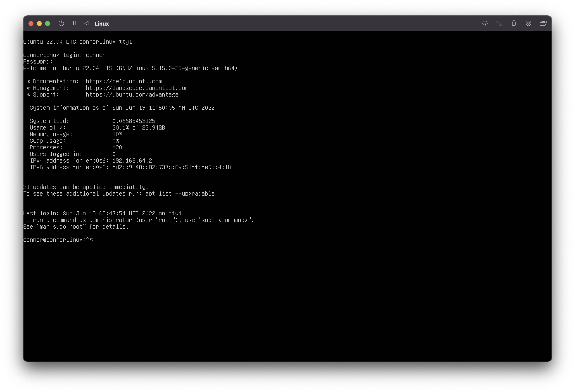Viewport: 575px width, 392px height.
Task: Close the Linux VM window
Action: click(31, 24)
